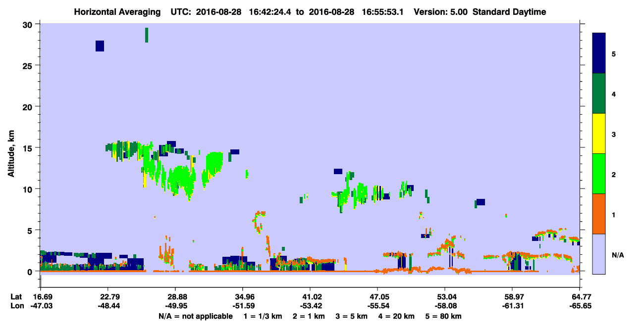Click the dark blue block near 27 km altitude
Image resolution: width=644 pixels, height=330 pixels.
[100, 46]
